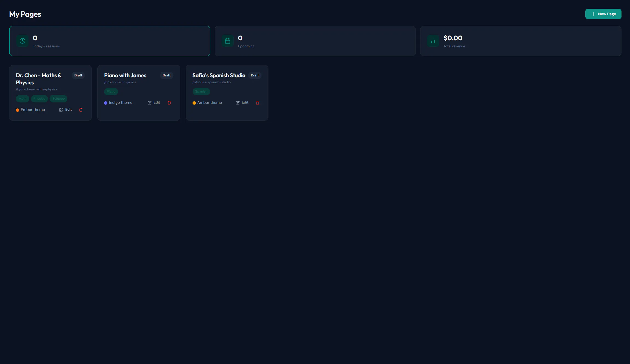Click Draft badge on Dr. Chen card
This screenshot has height=364, width=630.
pyautogui.click(x=78, y=75)
